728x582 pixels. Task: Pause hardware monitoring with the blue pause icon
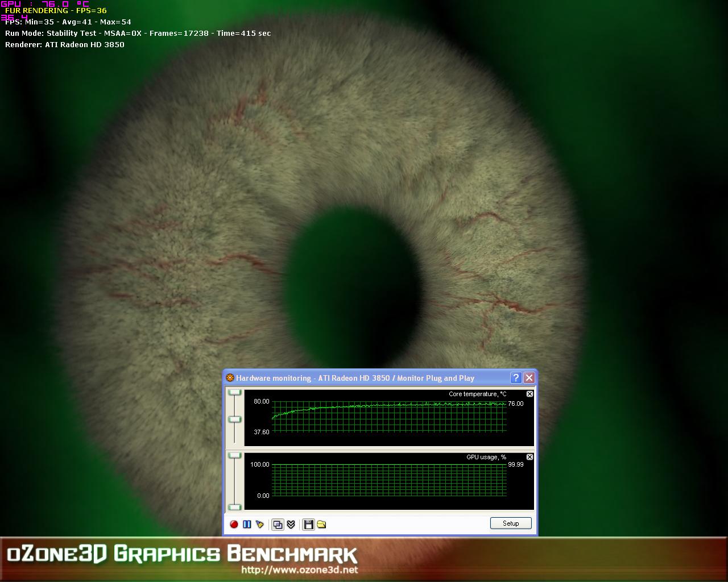(247, 524)
